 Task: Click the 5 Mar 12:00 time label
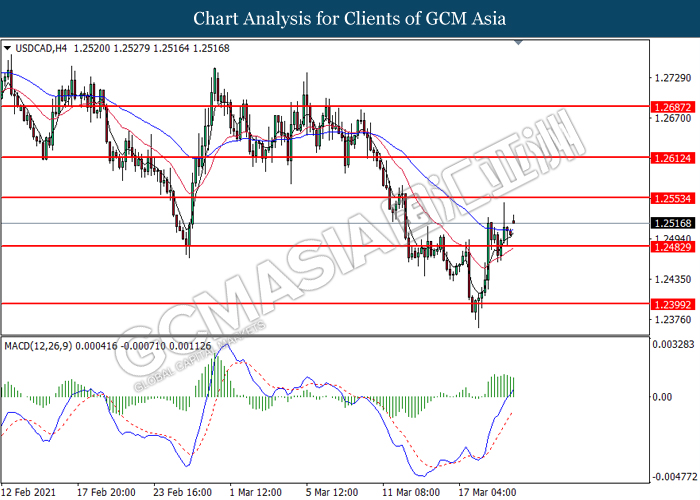point(332,492)
